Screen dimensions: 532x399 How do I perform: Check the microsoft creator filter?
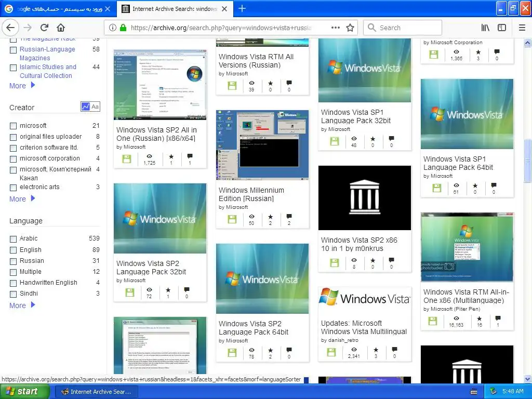pos(13,126)
